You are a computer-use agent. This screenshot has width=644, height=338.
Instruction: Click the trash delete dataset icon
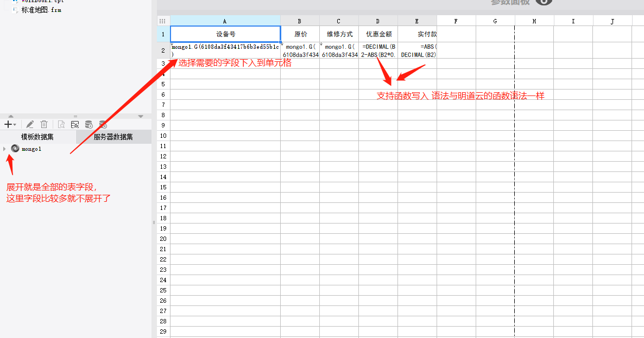[44, 124]
